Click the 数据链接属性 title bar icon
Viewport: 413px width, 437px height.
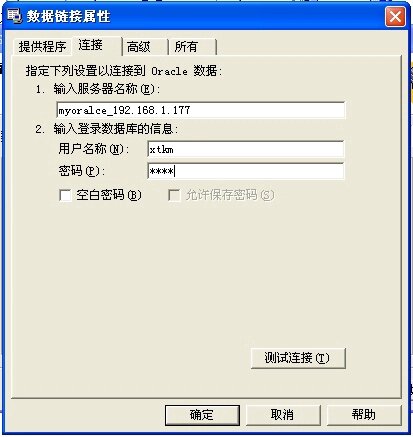pyautogui.click(x=14, y=16)
